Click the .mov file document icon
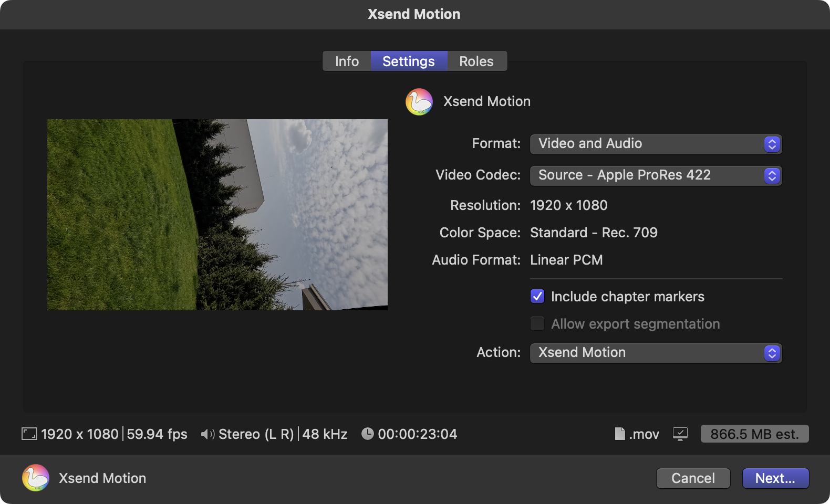The height and width of the screenshot is (504, 830). click(x=620, y=434)
